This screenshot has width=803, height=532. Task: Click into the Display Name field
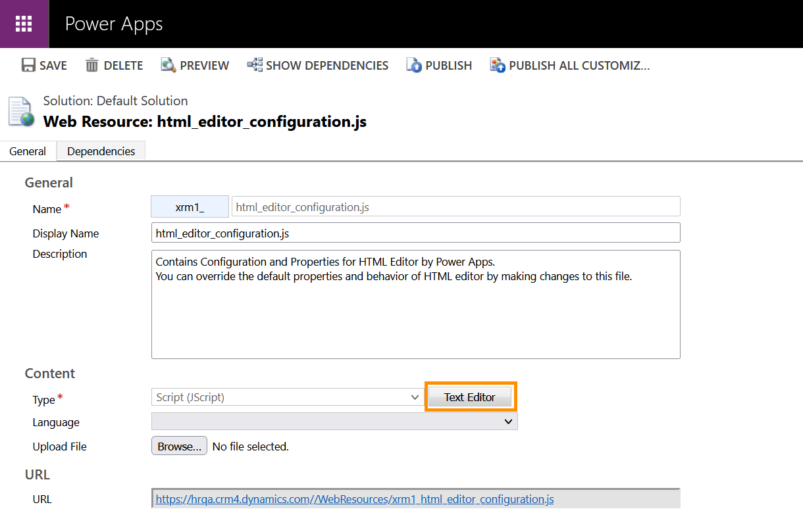coord(416,233)
